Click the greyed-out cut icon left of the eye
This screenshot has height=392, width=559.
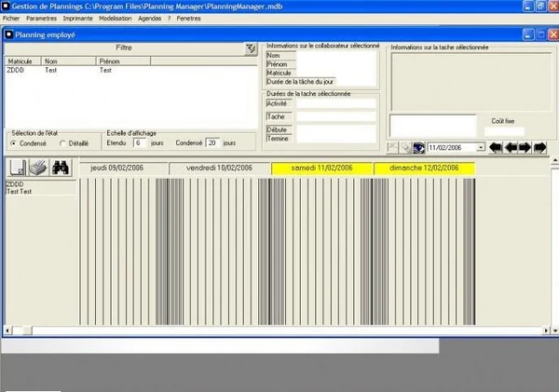[x=392, y=147]
